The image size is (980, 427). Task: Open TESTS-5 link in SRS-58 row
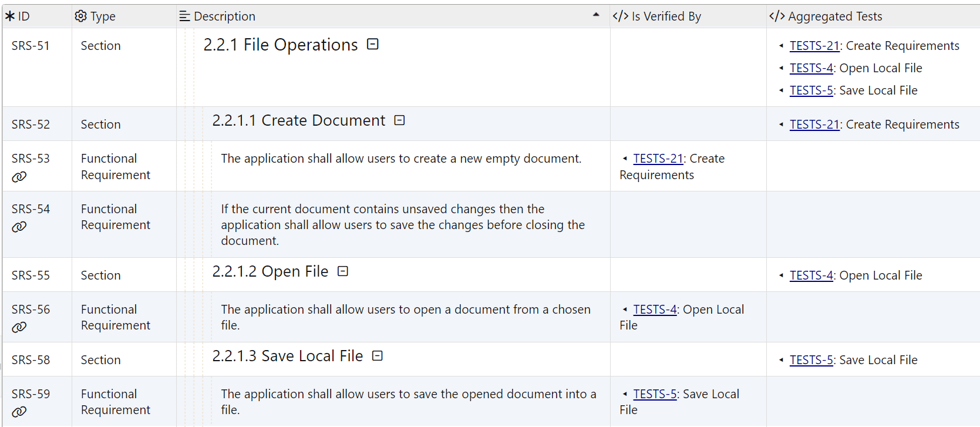(x=811, y=360)
